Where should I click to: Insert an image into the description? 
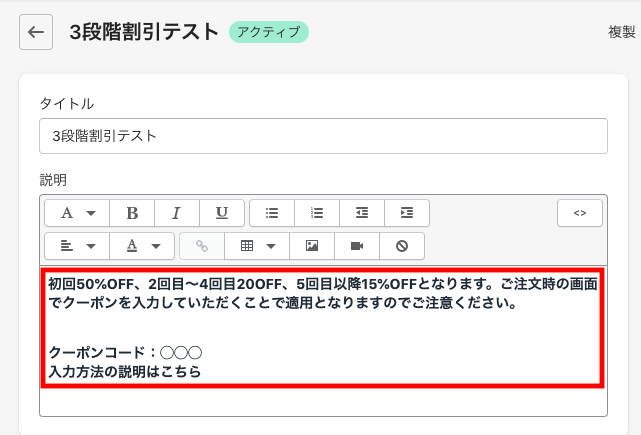coord(312,246)
